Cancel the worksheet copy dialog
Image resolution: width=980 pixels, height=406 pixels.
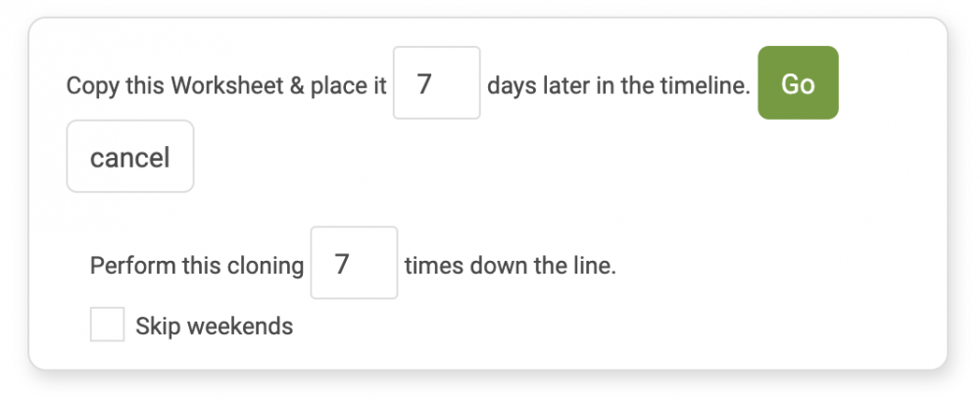pyautogui.click(x=130, y=156)
